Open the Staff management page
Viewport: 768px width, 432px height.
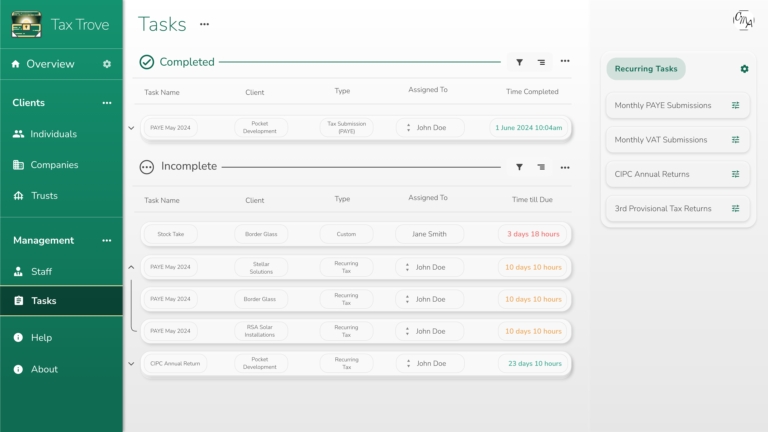point(41,271)
